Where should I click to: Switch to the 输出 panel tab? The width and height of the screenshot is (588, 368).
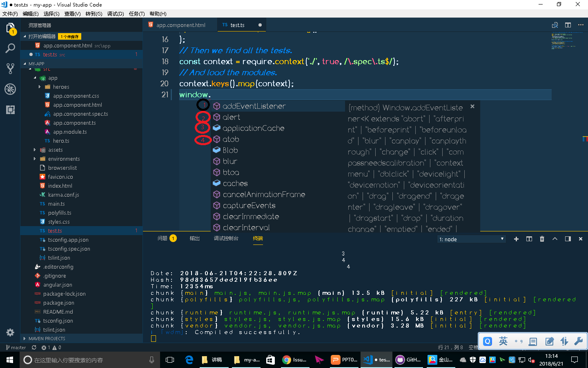pos(194,239)
